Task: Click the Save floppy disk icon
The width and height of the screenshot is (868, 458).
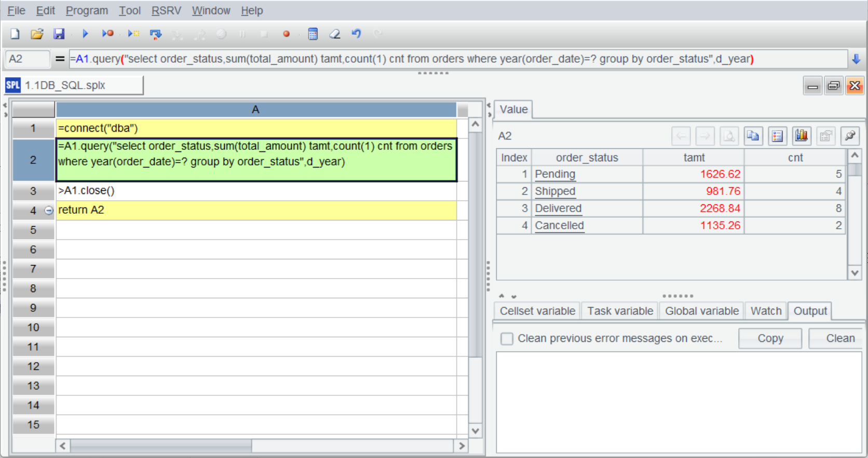Action: 59,34
